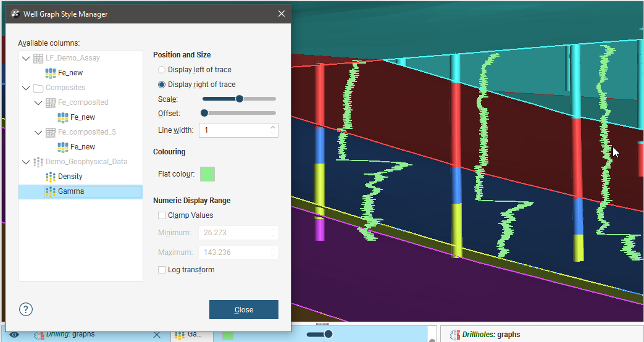Viewport: 644px width, 342px height.
Task: Click Fe_new icon under LF_Demo_Assay
Action: [51, 73]
